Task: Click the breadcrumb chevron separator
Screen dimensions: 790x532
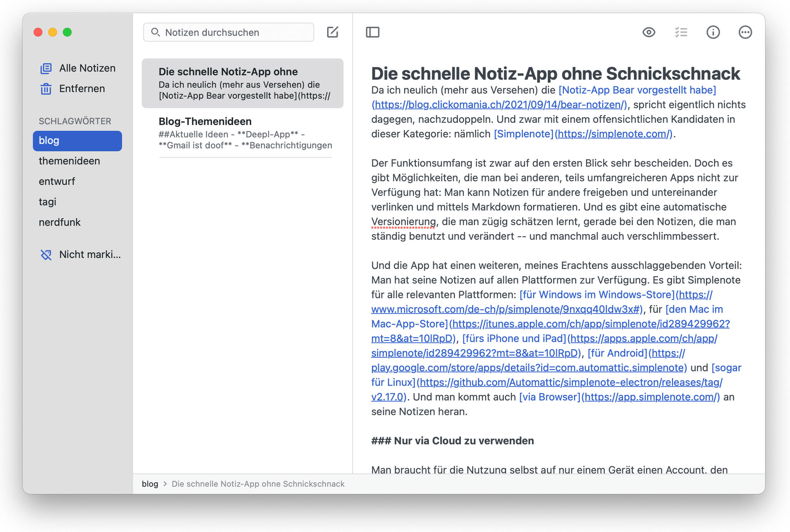Action: [x=165, y=484]
